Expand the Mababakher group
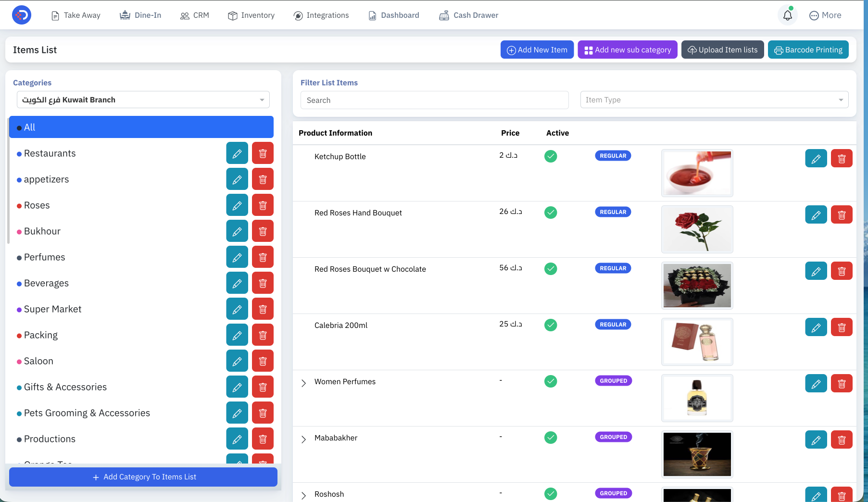 [x=303, y=439]
